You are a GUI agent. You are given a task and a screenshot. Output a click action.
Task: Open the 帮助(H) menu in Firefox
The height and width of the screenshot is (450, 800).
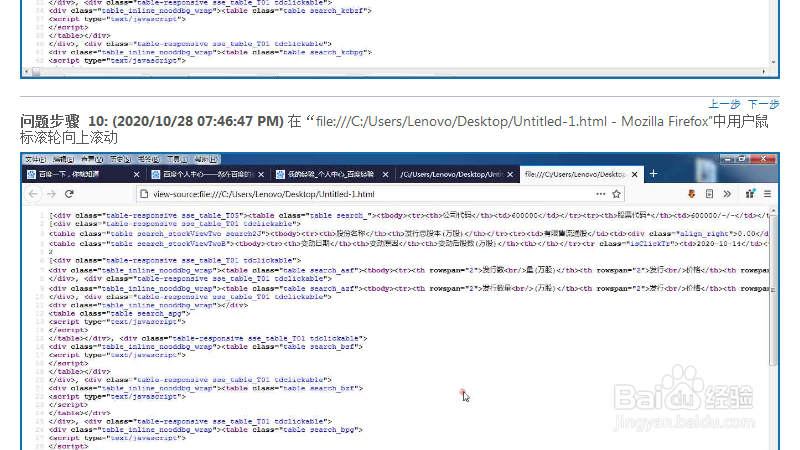click(206, 159)
